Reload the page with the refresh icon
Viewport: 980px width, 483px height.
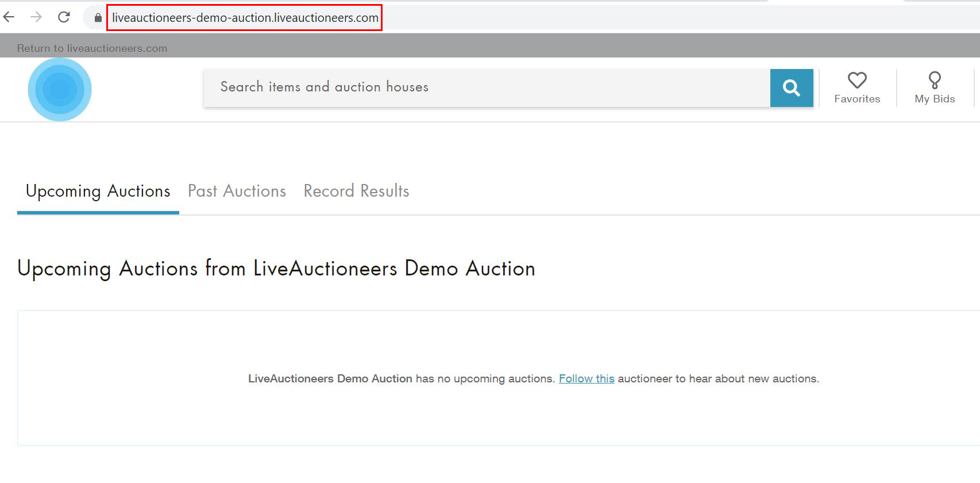[x=64, y=17]
